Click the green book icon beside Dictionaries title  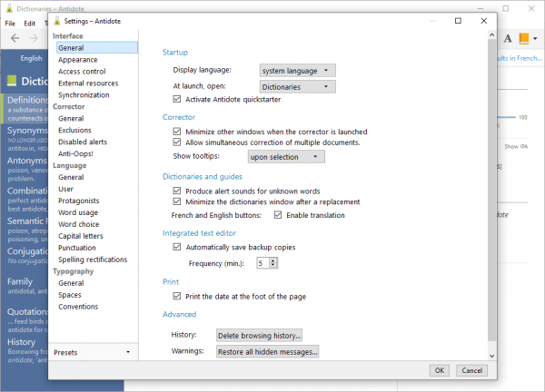(12, 81)
